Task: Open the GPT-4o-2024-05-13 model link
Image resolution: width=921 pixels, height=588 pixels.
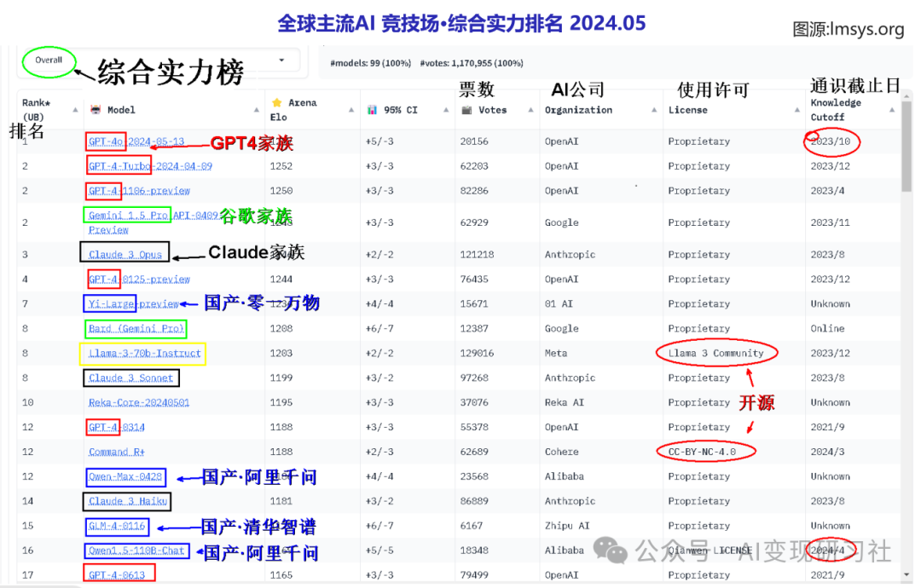Action: click(136, 141)
